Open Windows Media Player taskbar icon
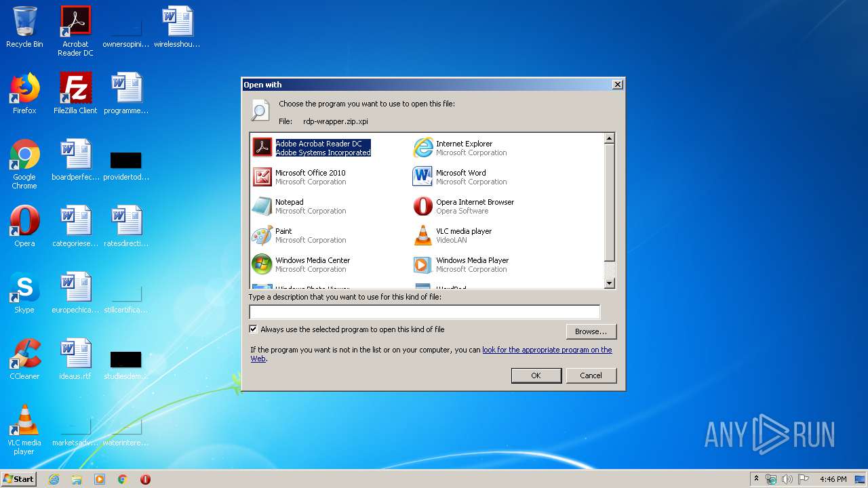 pyautogui.click(x=100, y=479)
